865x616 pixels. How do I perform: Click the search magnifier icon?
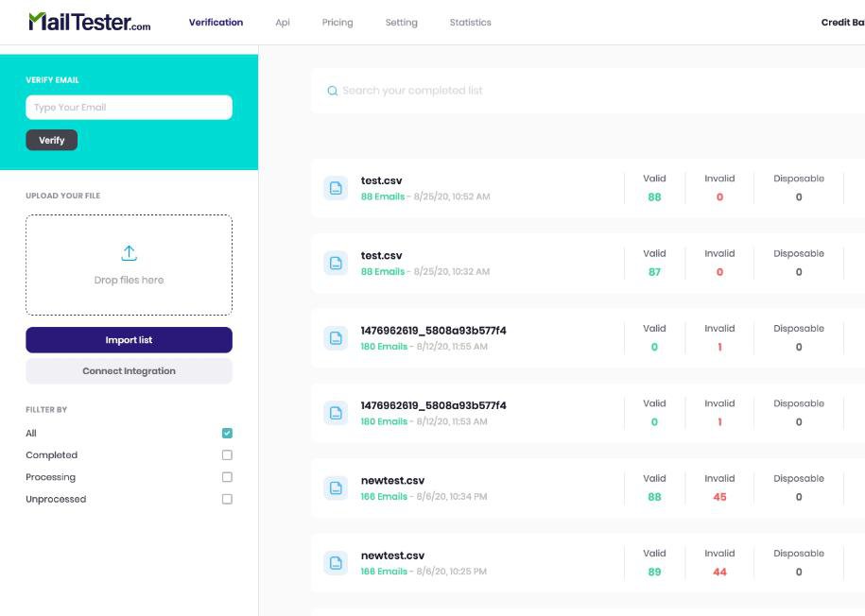332,90
